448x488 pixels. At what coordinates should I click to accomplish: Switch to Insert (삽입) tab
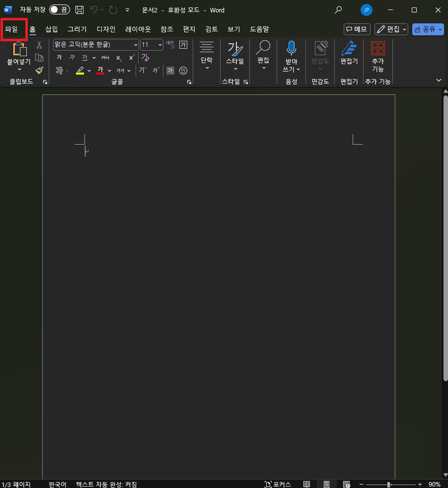tap(51, 29)
